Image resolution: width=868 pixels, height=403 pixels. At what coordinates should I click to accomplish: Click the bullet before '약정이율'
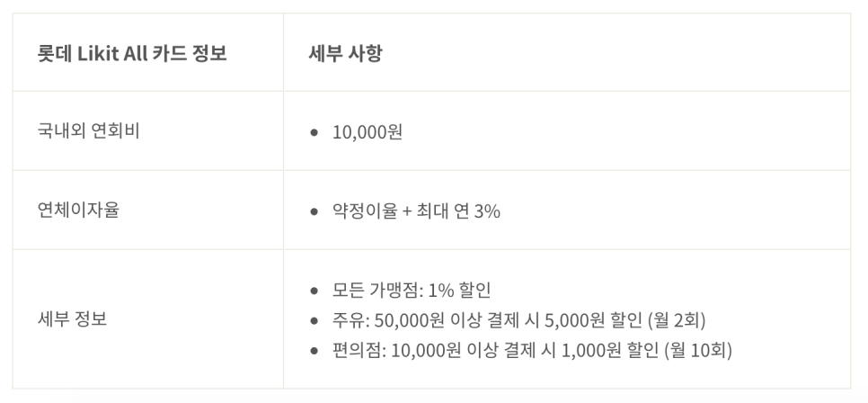click(x=314, y=211)
